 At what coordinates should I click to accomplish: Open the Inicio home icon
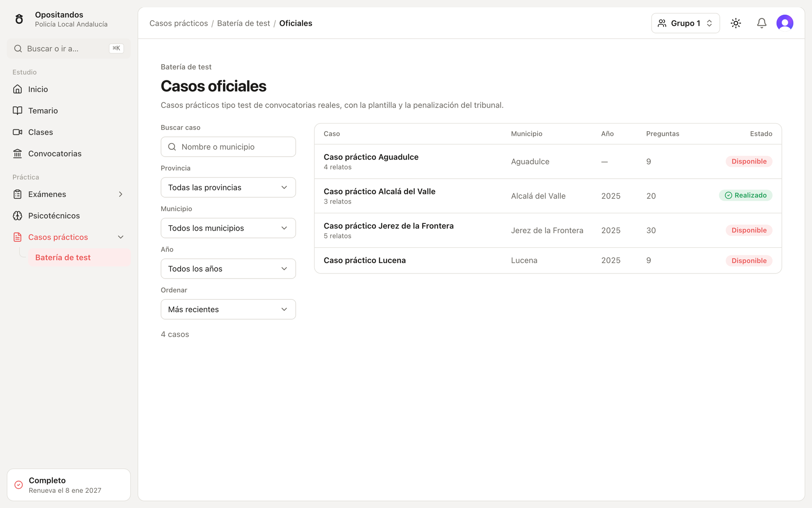tap(17, 89)
